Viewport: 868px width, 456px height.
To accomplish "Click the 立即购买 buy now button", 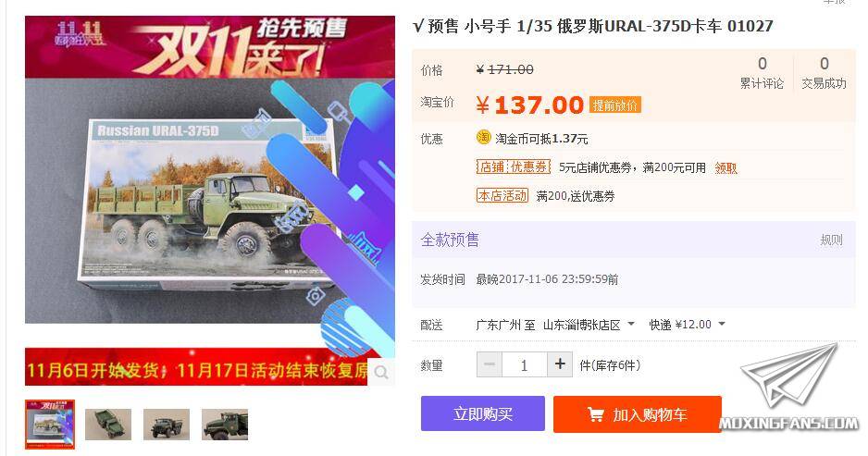I will [483, 414].
